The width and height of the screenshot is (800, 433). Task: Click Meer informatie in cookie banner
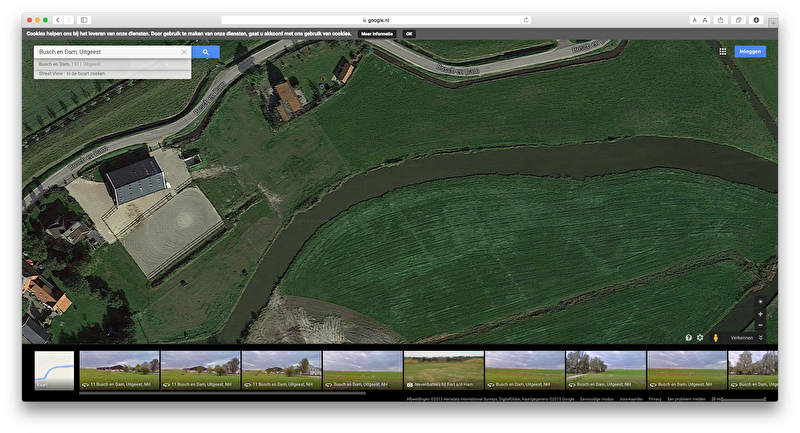point(377,34)
